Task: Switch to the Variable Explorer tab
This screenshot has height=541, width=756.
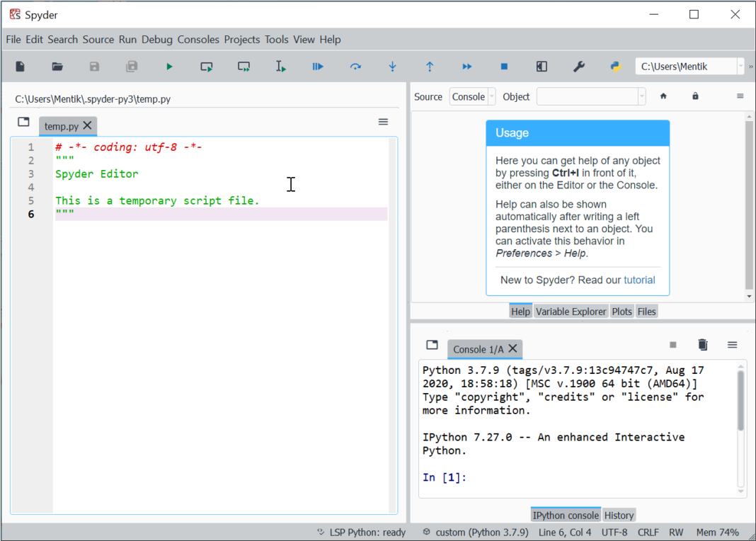Action: 571,311
